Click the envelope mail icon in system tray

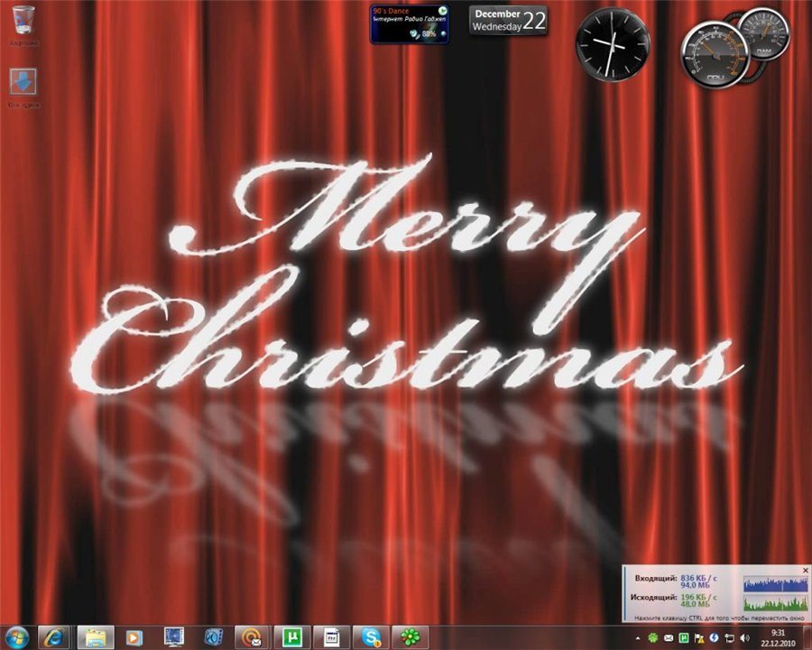click(668, 638)
